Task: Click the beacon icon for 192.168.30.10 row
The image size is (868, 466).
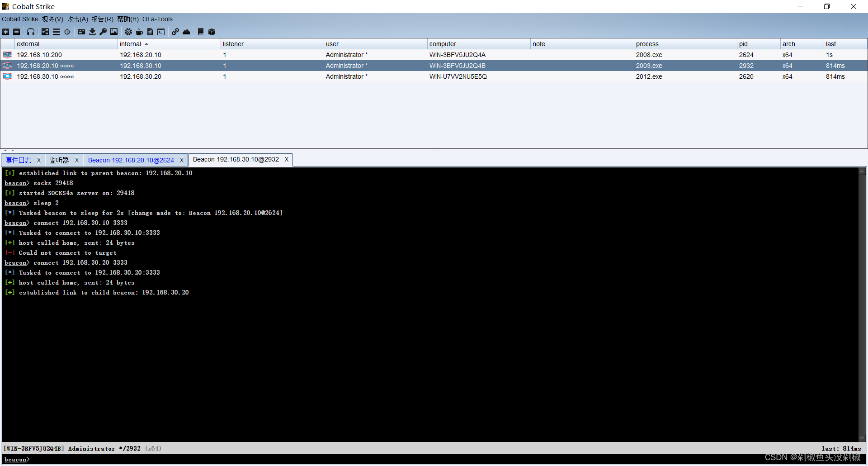Action: pos(7,76)
